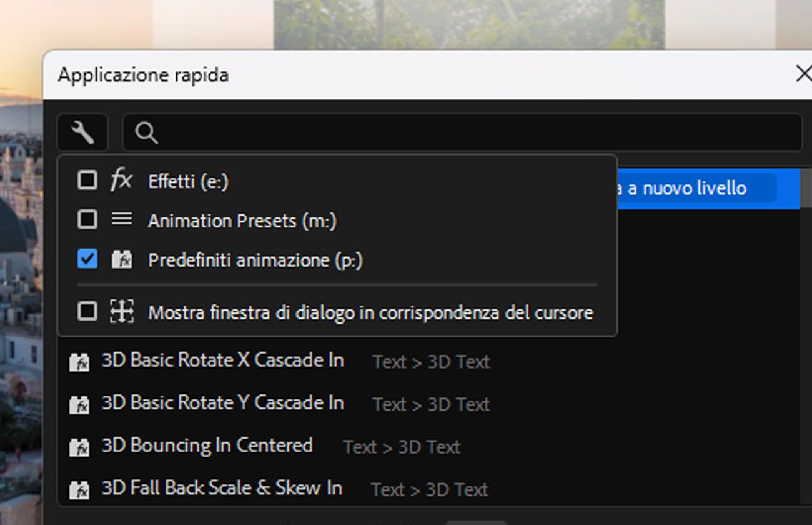
Task: Toggle Mostra finestra di dialogo checkbox
Action: point(87,311)
